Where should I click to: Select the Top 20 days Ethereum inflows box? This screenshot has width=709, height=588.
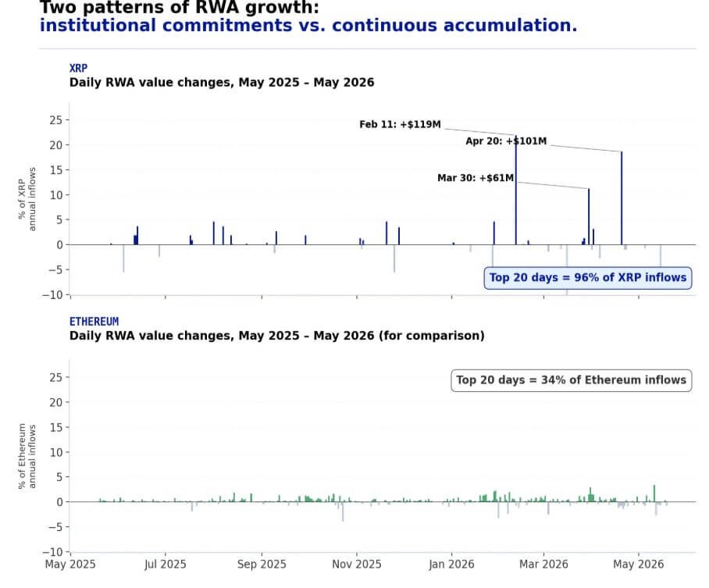[x=571, y=380]
